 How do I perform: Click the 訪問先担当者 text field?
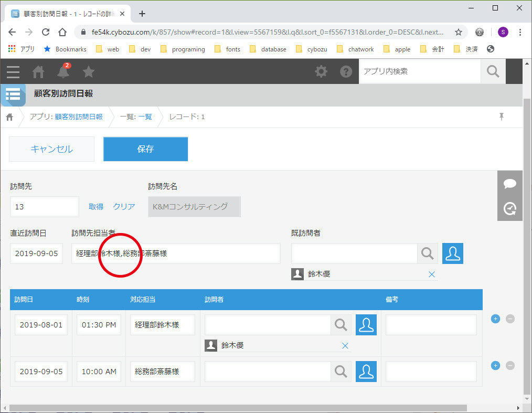coord(176,253)
